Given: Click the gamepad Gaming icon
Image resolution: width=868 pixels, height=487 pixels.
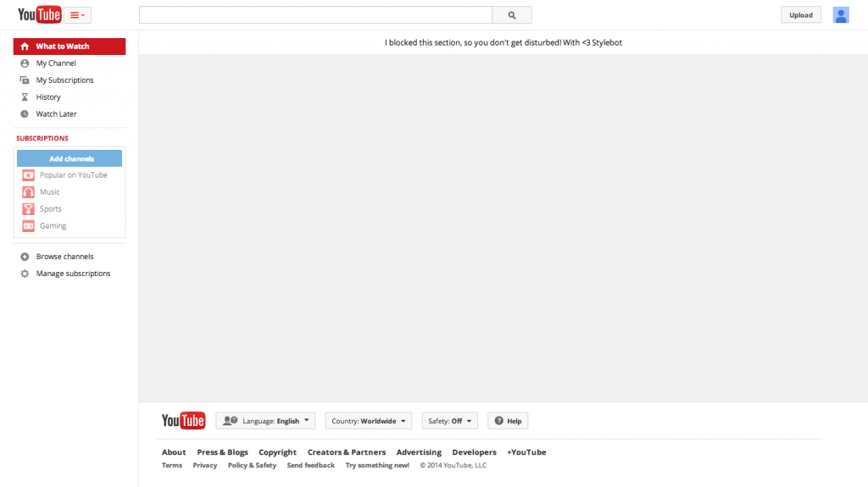Looking at the screenshot, I should (28, 226).
